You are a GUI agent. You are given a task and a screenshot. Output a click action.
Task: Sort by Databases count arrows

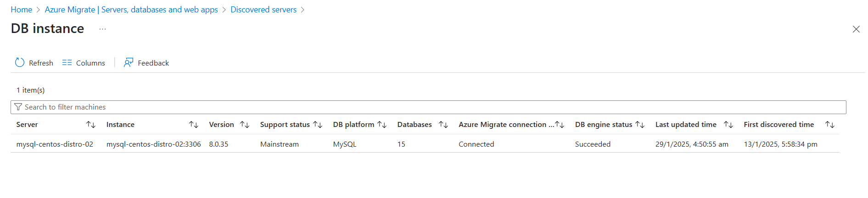pyautogui.click(x=443, y=125)
